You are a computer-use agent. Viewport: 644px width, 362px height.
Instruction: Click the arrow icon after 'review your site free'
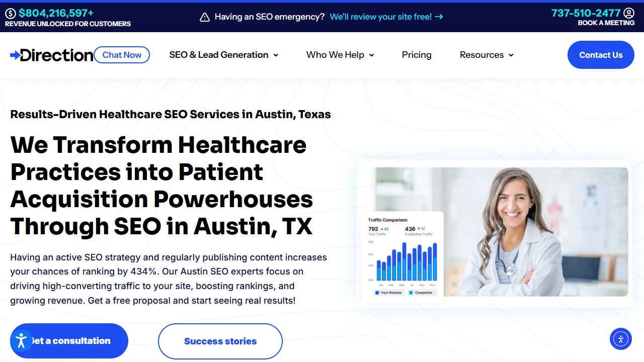[x=439, y=17]
